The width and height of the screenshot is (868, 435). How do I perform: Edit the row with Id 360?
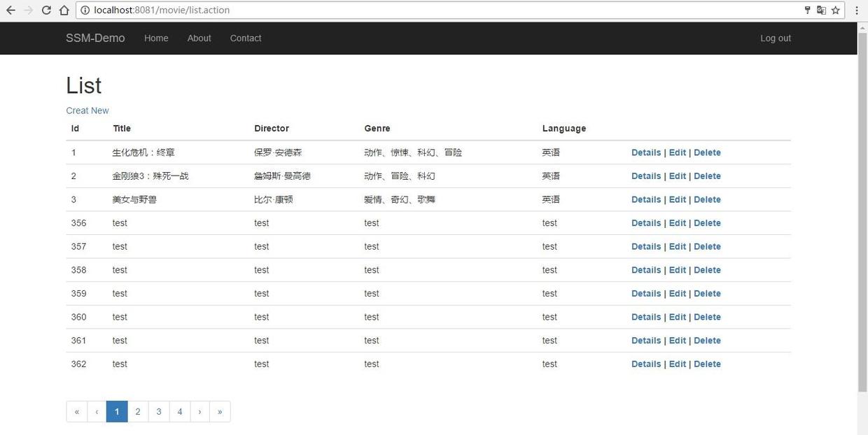(x=678, y=318)
